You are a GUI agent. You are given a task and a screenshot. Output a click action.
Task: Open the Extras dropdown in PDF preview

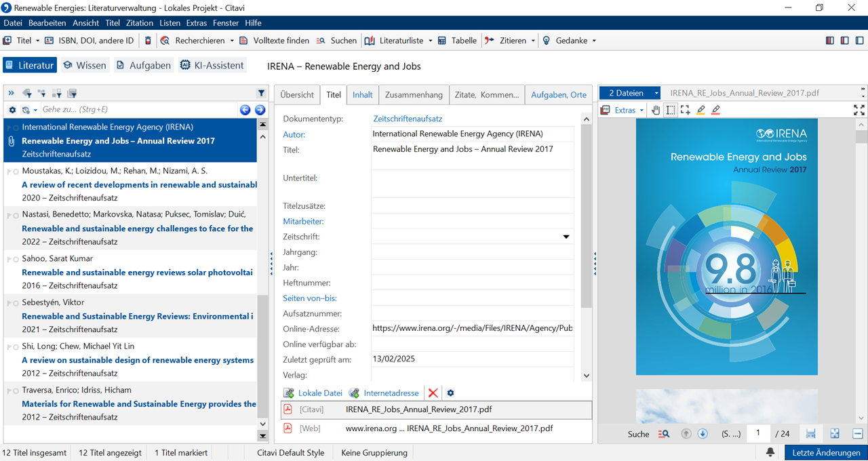[628, 110]
